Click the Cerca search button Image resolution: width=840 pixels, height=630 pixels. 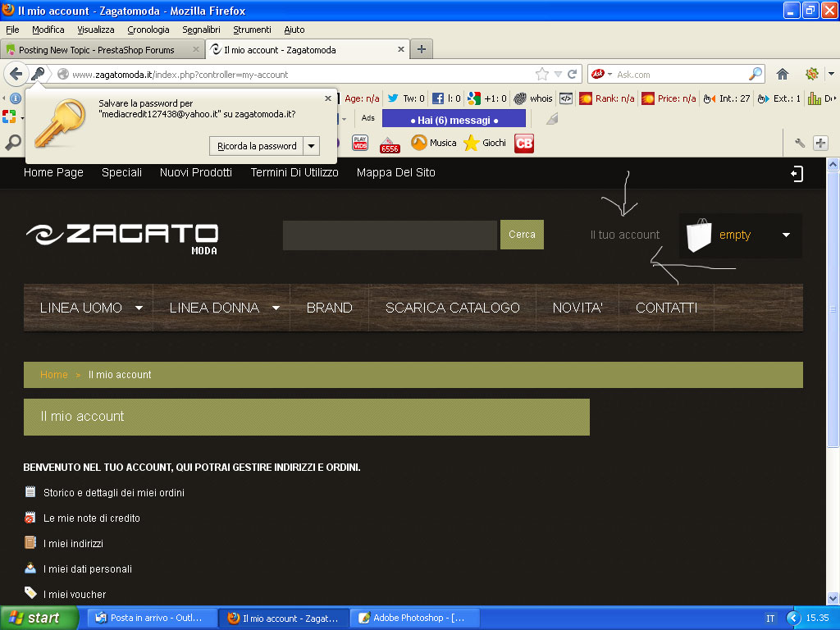pyautogui.click(x=522, y=235)
